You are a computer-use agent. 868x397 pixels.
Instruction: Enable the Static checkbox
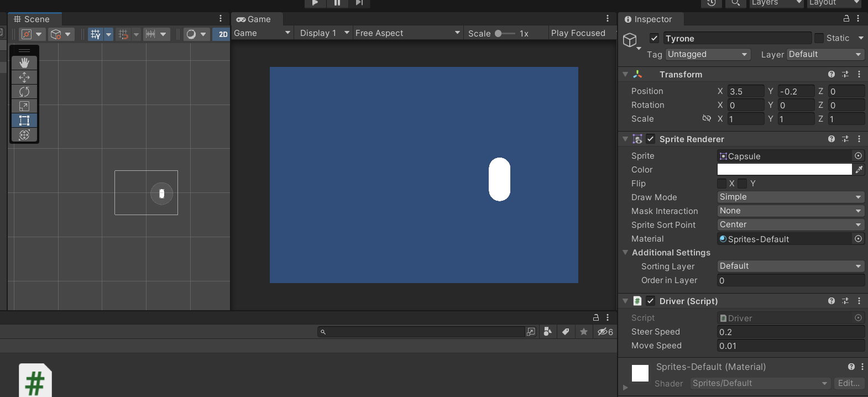(819, 38)
